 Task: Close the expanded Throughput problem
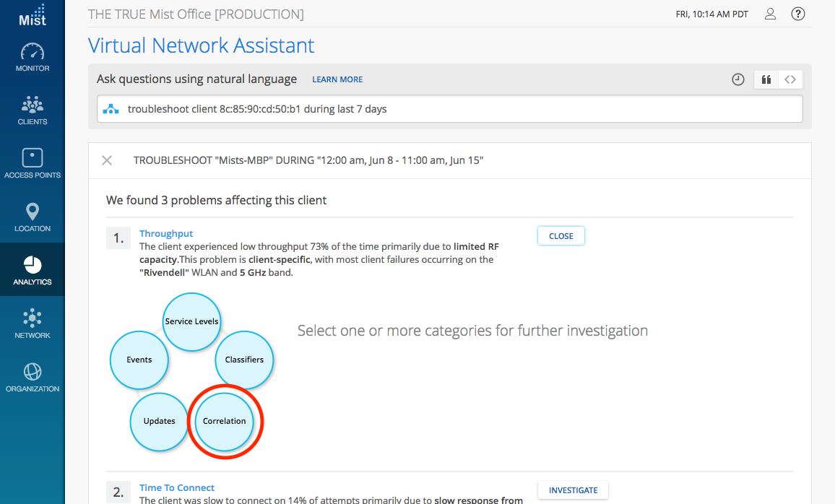pos(561,236)
